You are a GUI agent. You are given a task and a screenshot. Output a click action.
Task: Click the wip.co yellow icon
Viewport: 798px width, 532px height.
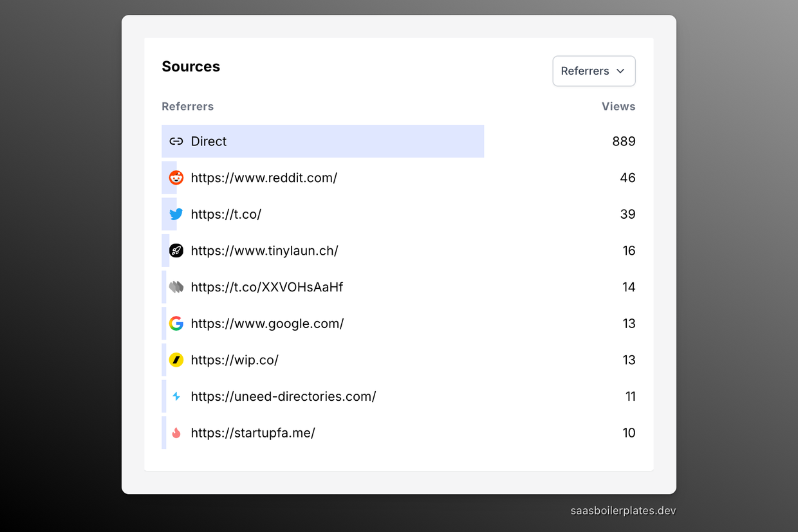tap(176, 360)
